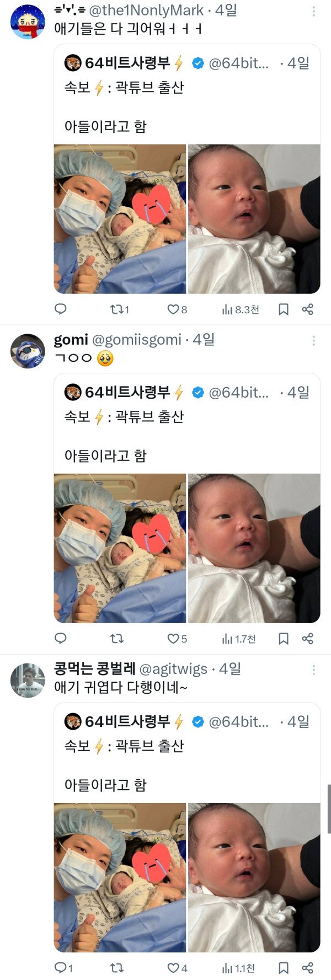
Task: Open more options for the1NonlyMark's post
Action: 314,11
